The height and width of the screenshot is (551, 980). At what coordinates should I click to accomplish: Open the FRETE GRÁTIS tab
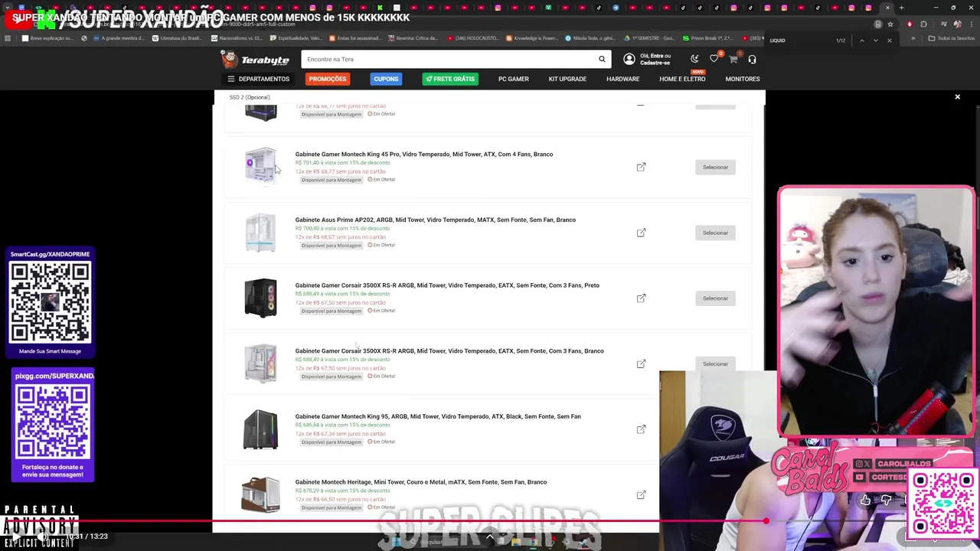[450, 79]
